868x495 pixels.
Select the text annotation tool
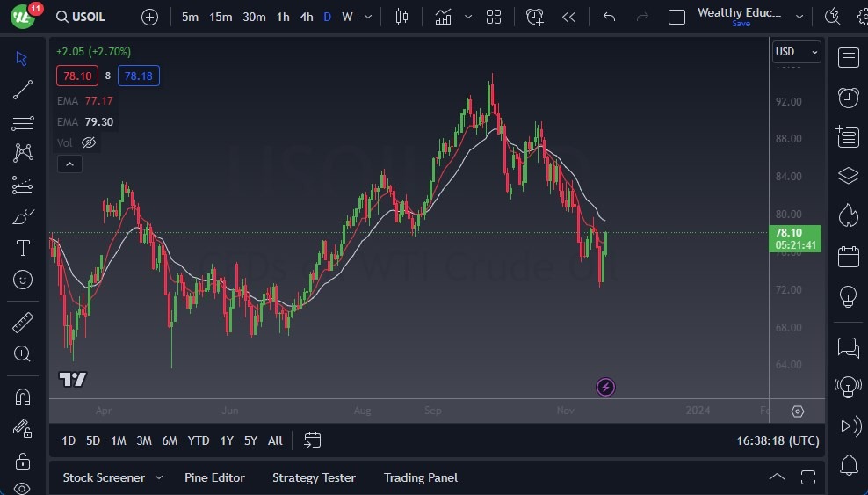click(23, 248)
